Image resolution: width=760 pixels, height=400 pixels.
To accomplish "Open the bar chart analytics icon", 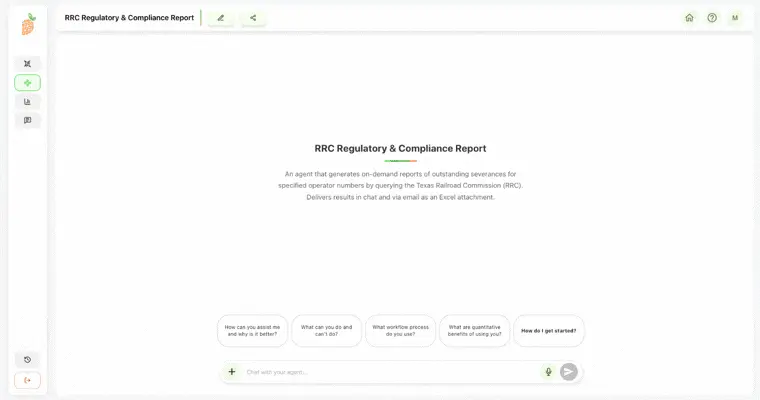I will pos(28,102).
